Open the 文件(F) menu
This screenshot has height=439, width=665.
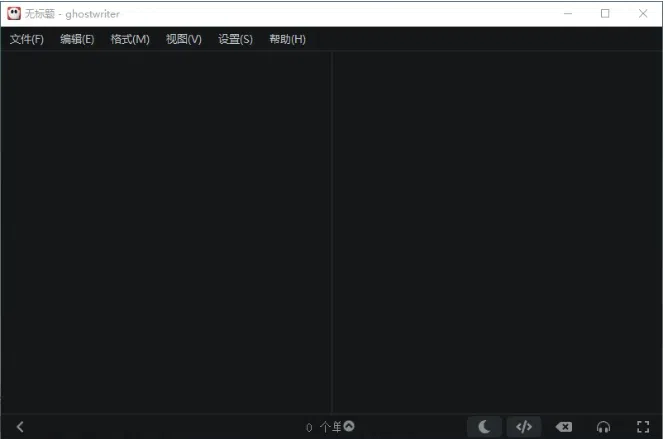(x=27, y=39)
